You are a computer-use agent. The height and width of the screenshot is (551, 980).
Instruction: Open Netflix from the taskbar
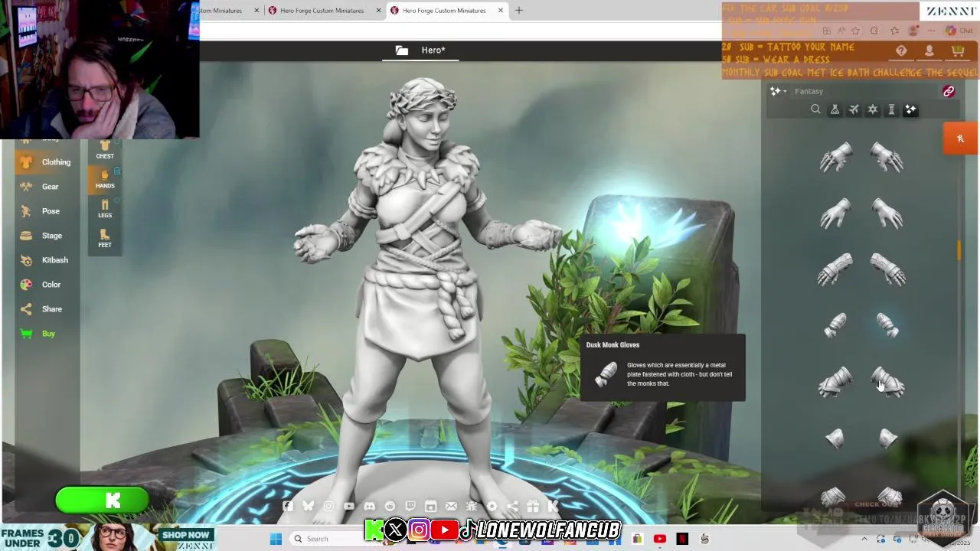(682, 539)
